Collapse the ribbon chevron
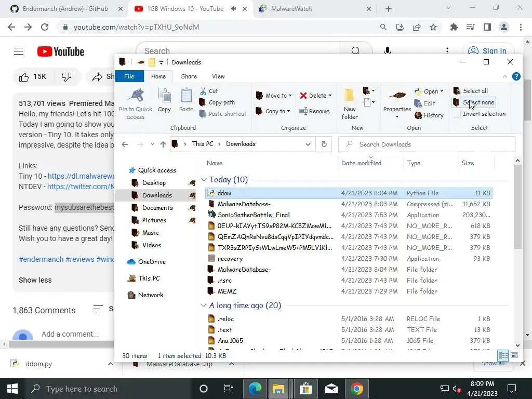The image size is (532, 399). click(x=505, y=76)
